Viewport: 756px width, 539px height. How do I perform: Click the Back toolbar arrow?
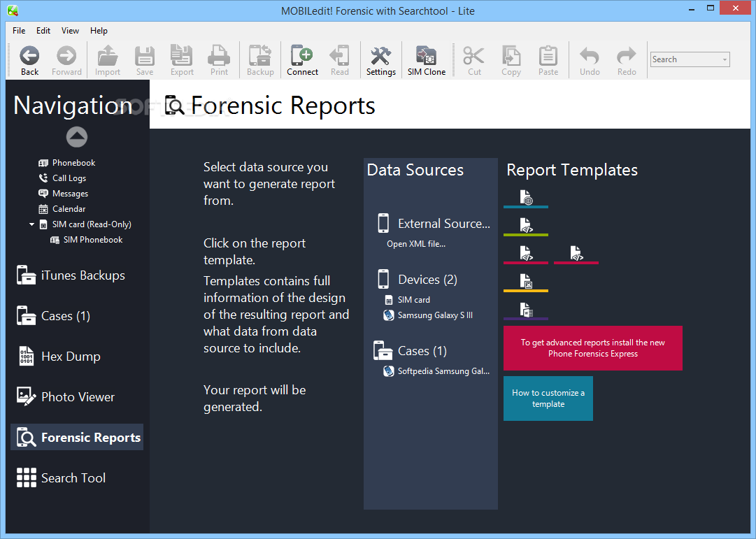[x=29, y=61]
